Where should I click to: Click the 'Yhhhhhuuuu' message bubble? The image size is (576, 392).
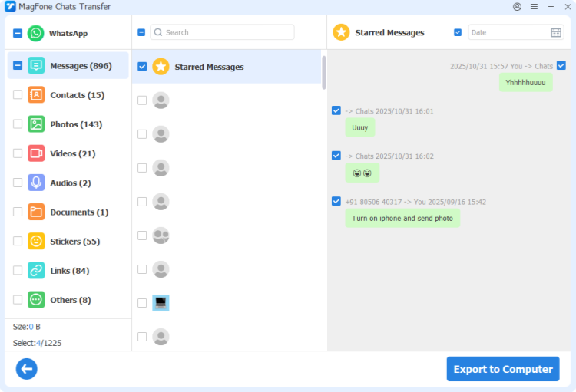pos(525,83)
